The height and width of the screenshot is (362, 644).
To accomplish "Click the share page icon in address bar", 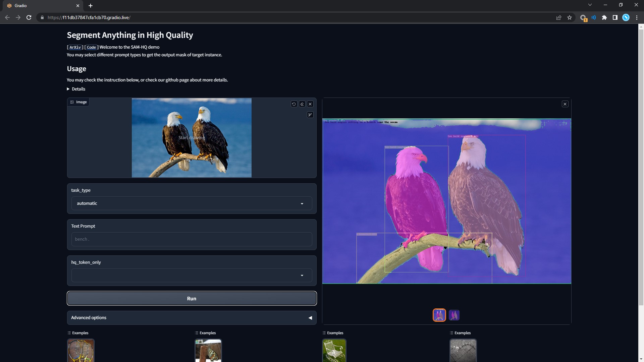I will pos(559,18).
